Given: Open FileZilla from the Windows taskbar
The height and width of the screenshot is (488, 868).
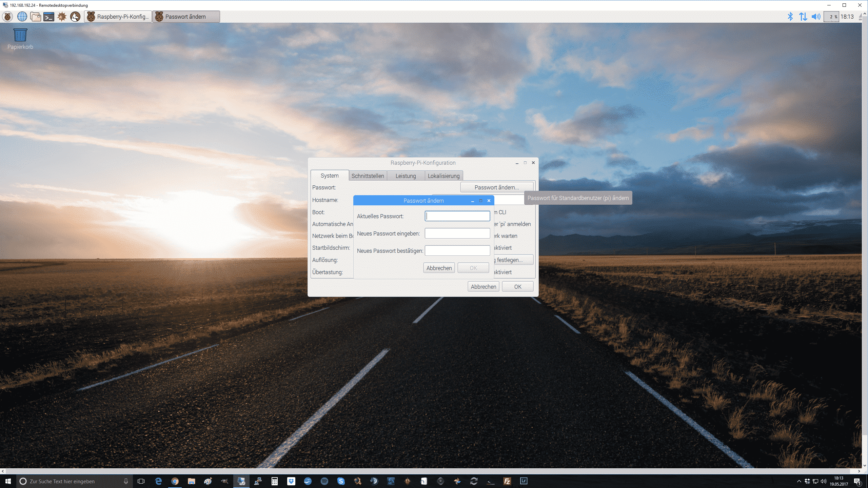Looking at the screenshot, I should click(507, 481).
